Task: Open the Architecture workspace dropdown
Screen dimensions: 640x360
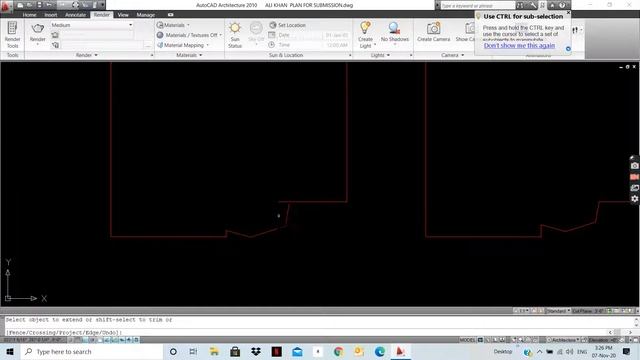Action: click(x=564, y=340)
